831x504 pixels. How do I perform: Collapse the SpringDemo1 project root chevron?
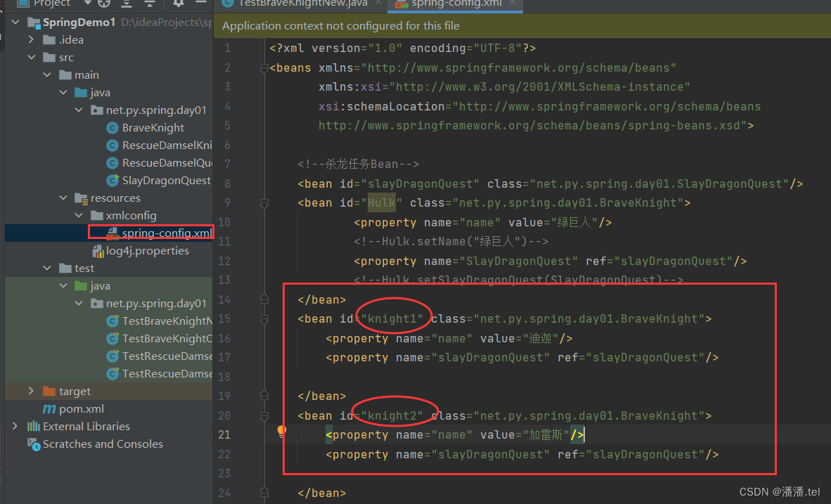coord(15,22)
